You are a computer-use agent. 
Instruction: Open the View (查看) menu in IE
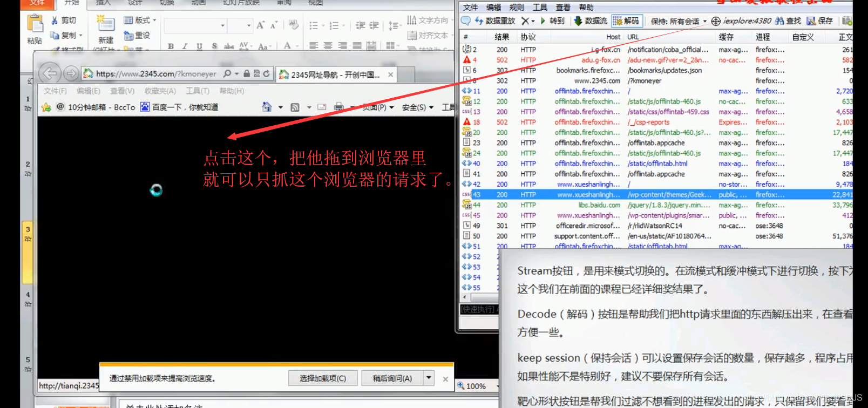pos(122,91)
